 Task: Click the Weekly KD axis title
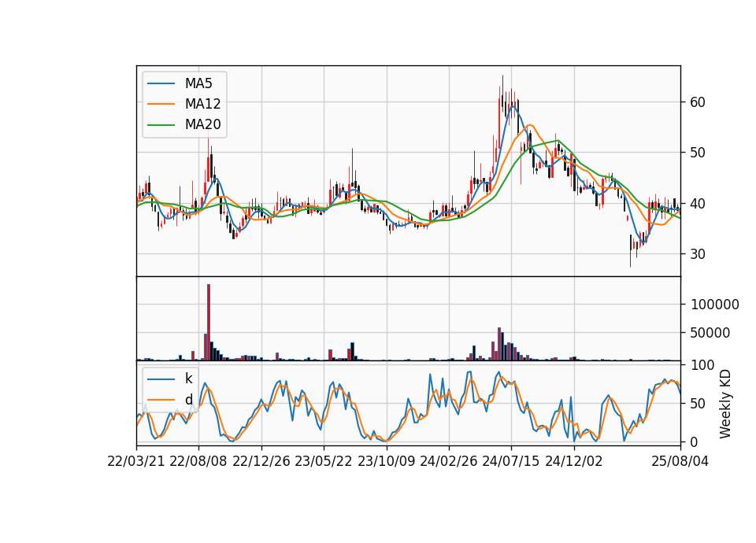tap(725, 404)
